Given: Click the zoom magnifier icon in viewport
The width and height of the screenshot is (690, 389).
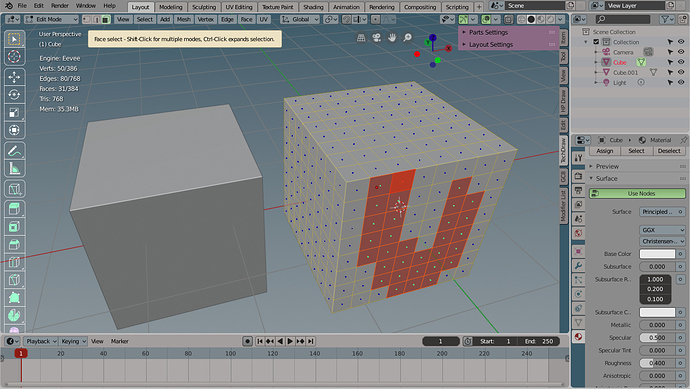Looking at the screenshot, I should point(407,38).
